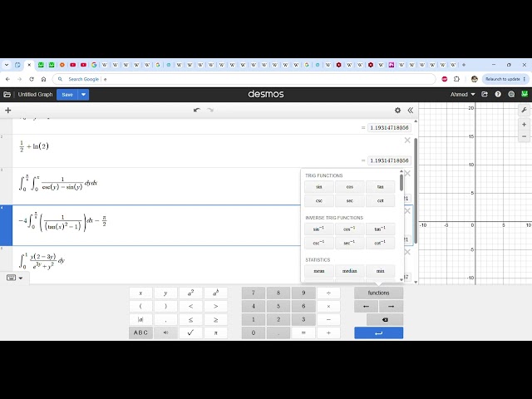The width and height of the screenshot is (532, 399).
Task: Click the a squared keypad key
Action: pos(190,293)
